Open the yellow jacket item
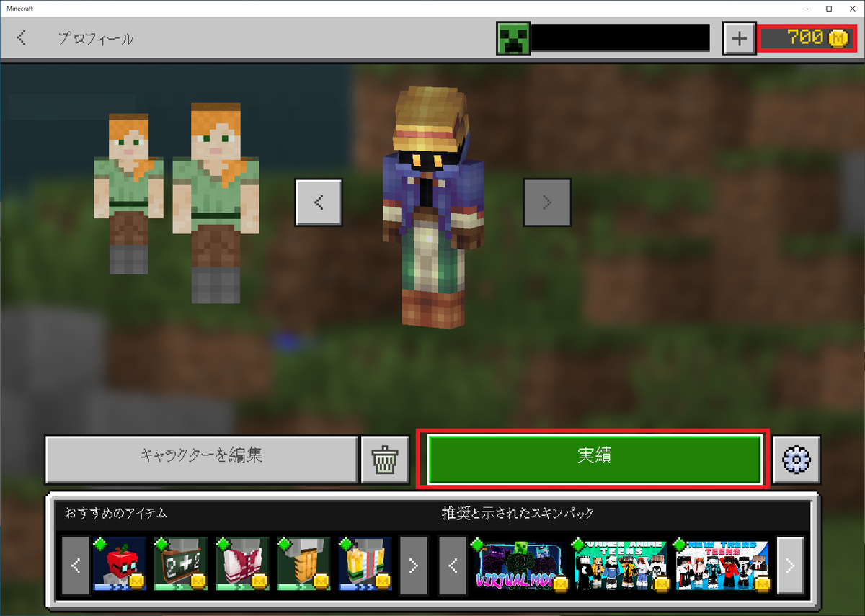 365,564
